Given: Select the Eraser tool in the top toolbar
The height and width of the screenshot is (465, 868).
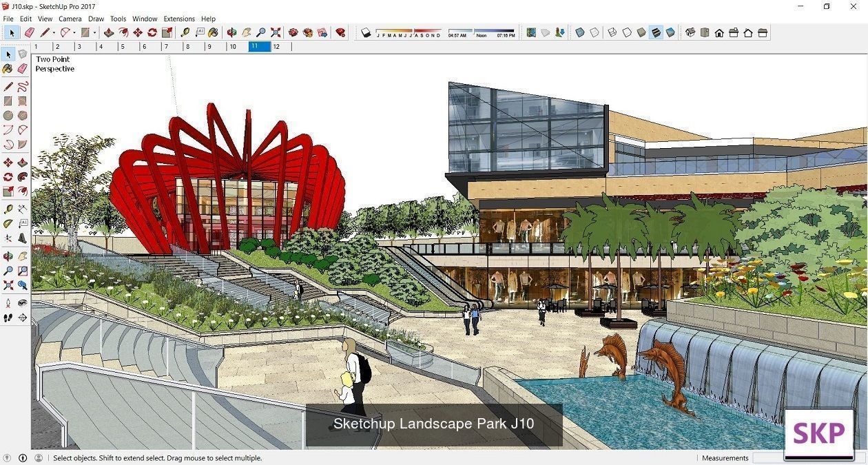Looking at the screenshot, I should coord(29,32).
